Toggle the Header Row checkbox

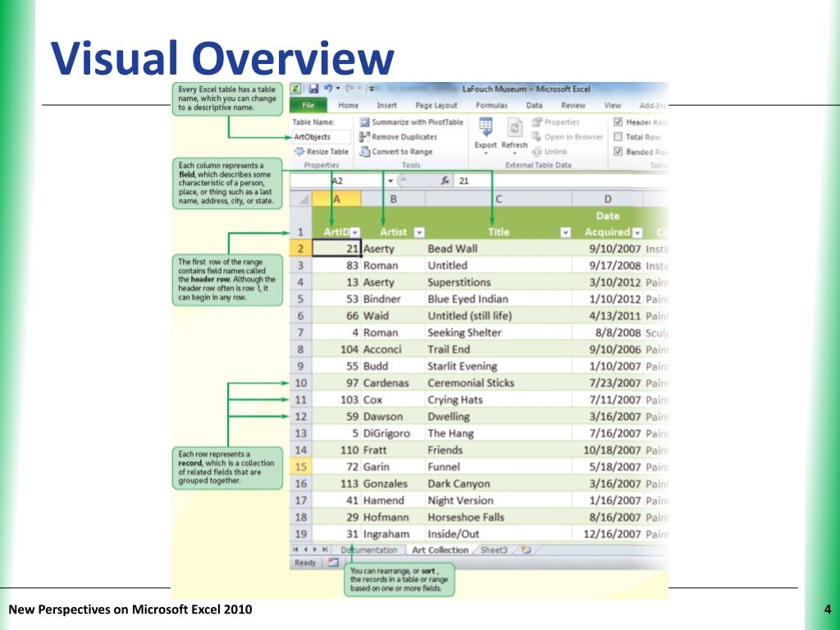(618, 122)
